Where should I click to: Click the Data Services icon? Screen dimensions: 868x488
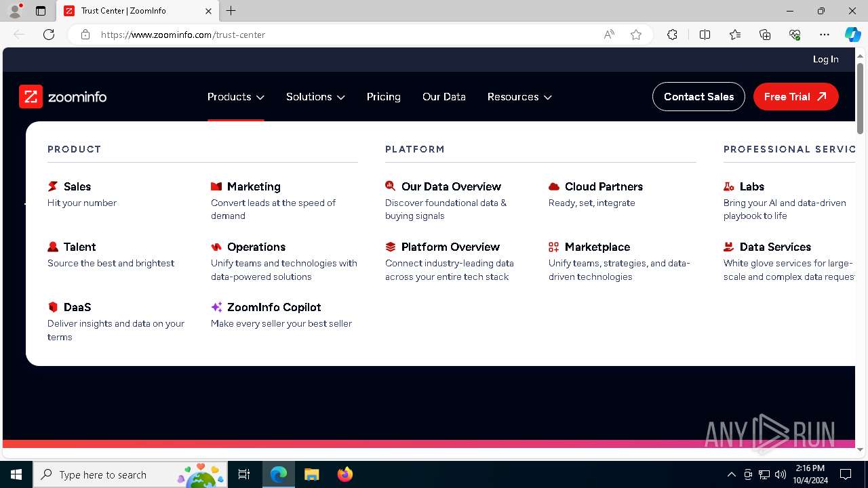tap(729, 247)
